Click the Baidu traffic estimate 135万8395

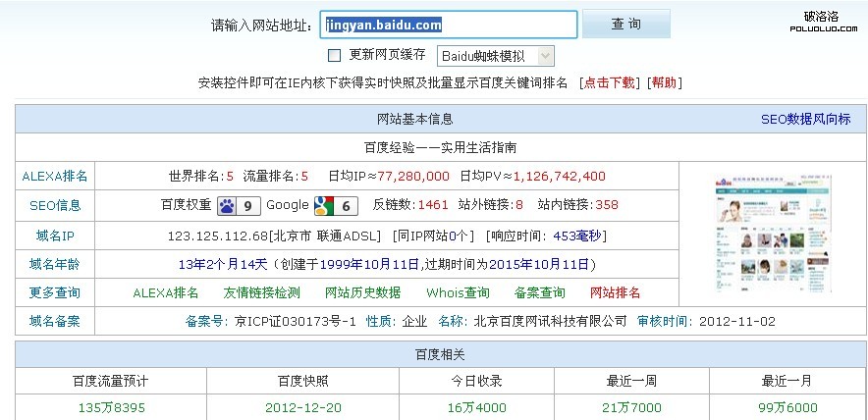[111, 408]
